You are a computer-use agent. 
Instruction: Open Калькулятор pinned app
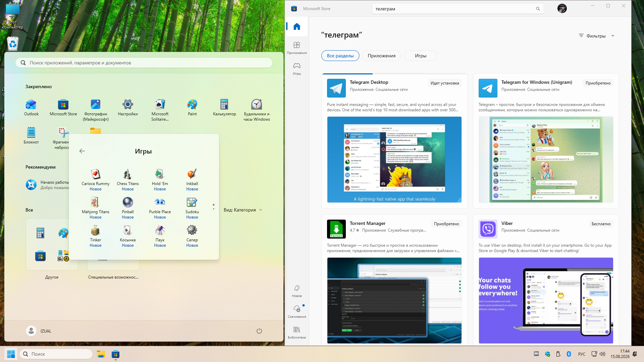pyautogui.click(x=224, y=108)
